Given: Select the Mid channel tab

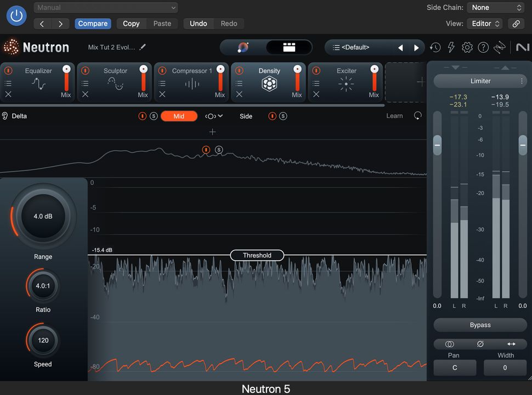Looking at the screenshot, I should pos(179,116).
